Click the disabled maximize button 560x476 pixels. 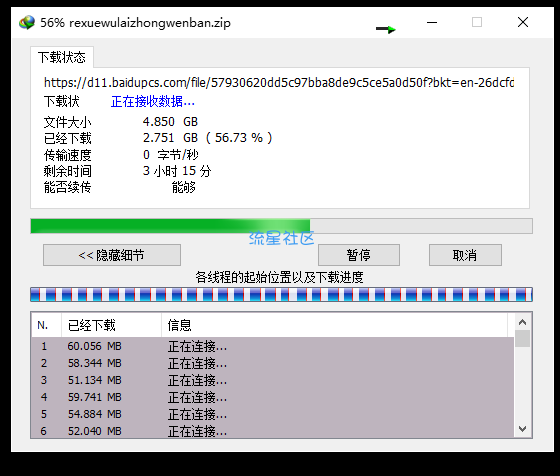click(477, 22)
